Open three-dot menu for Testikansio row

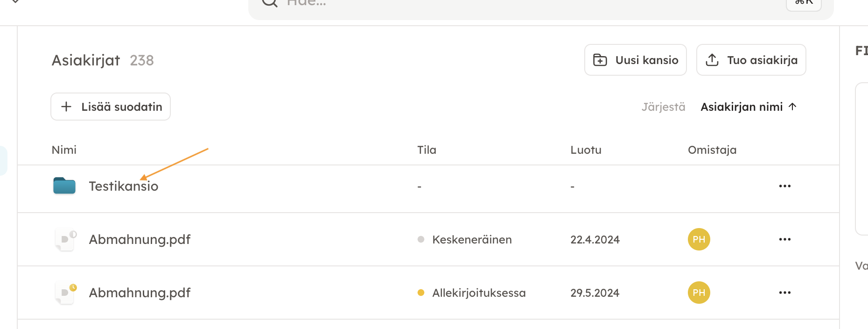point(784,186)
